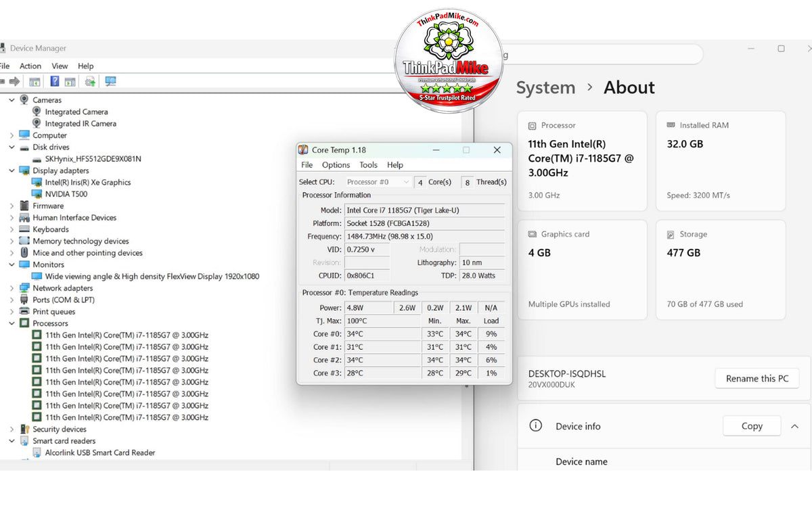The width and height of the screenshot is (812, 510).
Task: Select Intel(R) Iris(R) Xe Graphics adapter
Action: pos(88,183)
